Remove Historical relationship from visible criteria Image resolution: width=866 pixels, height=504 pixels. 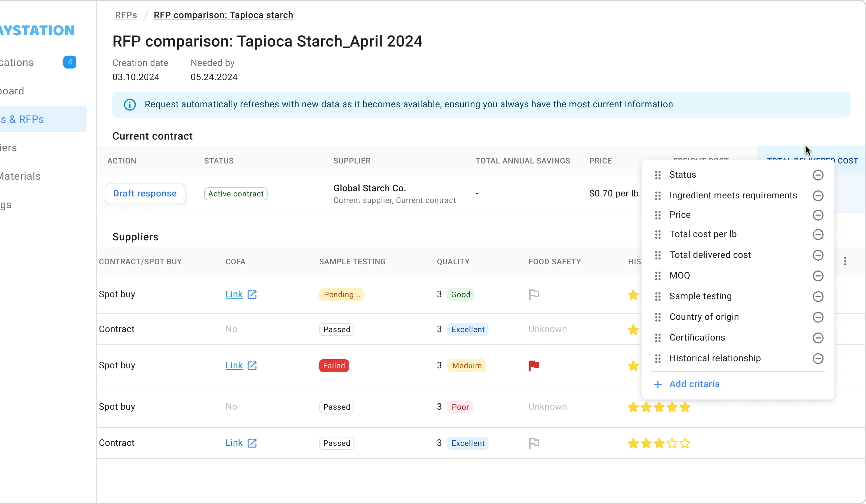818,359
